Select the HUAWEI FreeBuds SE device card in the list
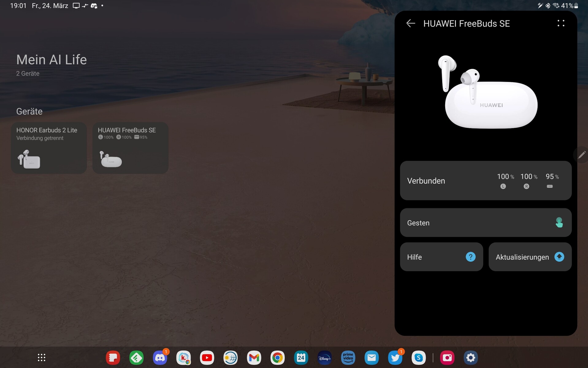 (130, 148)
